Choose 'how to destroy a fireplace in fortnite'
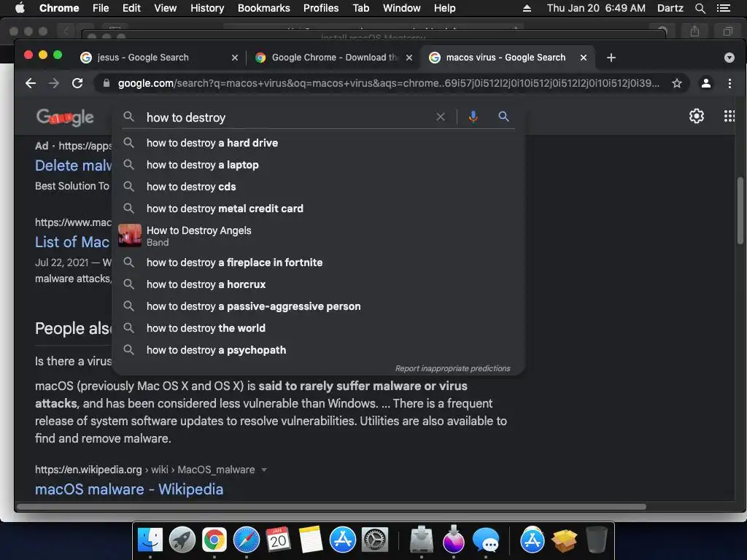Screen dimensions: 747x560 coord(318,262)
